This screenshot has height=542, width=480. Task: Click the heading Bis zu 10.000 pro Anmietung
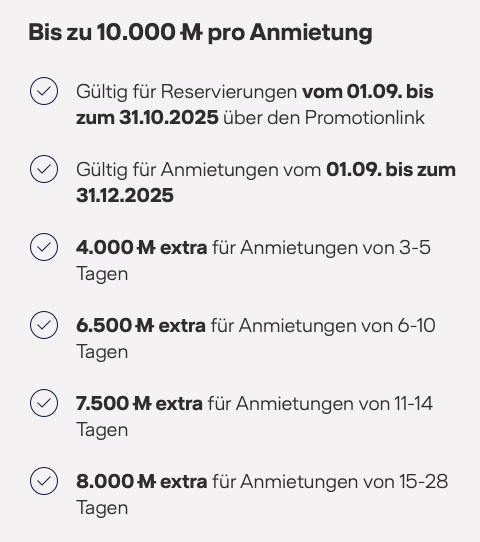pyautogui.click(x=200, y=32)
